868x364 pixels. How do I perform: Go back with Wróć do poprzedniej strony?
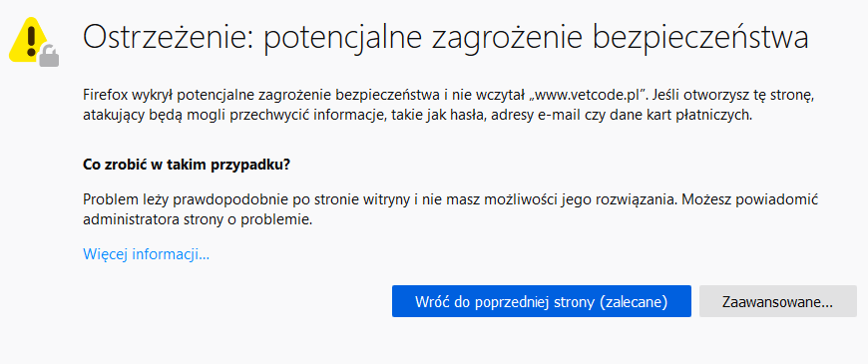click(542, 301)
